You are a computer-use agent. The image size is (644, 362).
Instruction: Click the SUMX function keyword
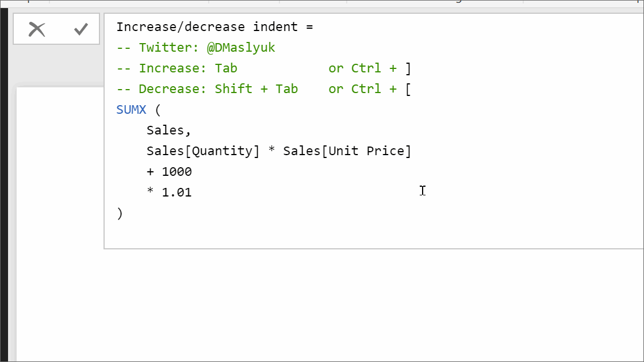(131, 109)
